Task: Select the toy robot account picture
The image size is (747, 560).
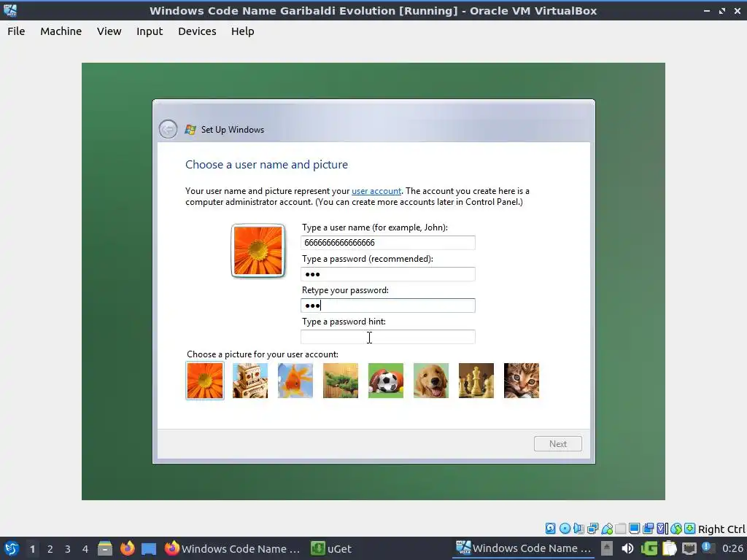Action: tap(250, 381)
